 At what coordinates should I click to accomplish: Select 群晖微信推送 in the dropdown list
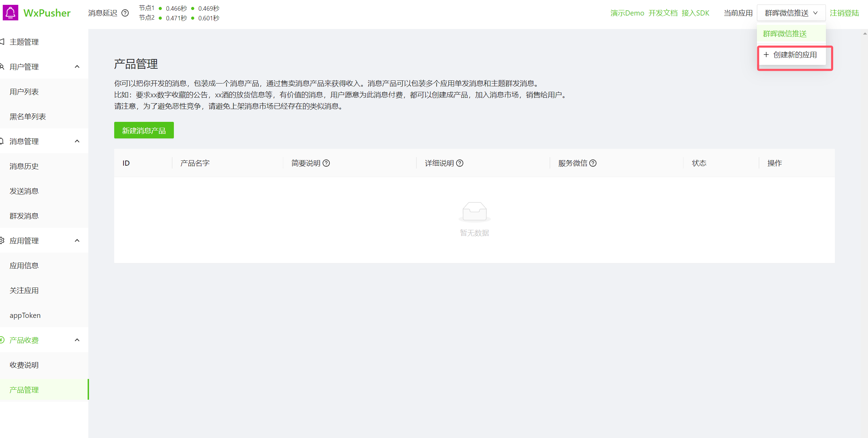tap(791, 34)
